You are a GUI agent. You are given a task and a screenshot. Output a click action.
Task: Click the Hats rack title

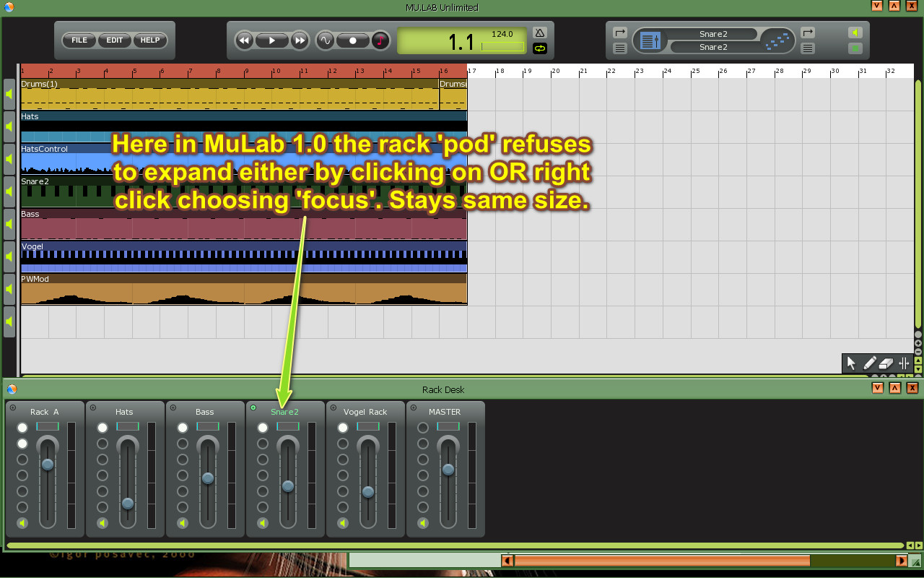(x=124, y=412)
